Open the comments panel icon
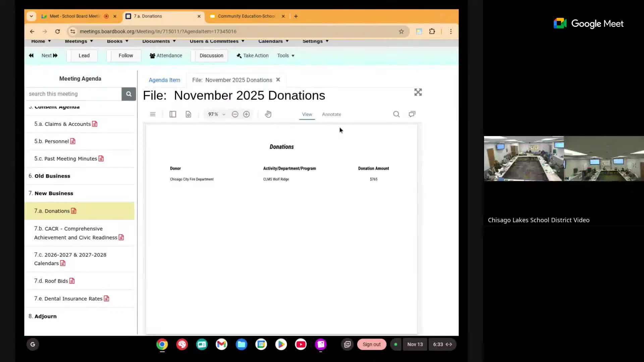 pyautogui.click(x=412, y=114)
